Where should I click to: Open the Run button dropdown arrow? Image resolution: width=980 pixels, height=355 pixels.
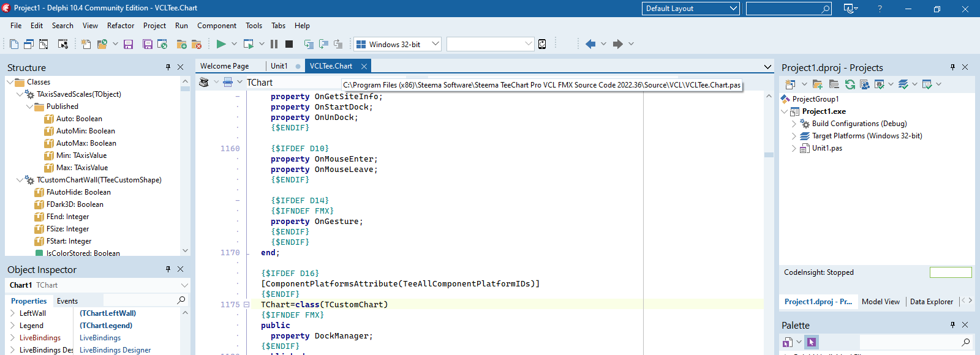point(234,44)
